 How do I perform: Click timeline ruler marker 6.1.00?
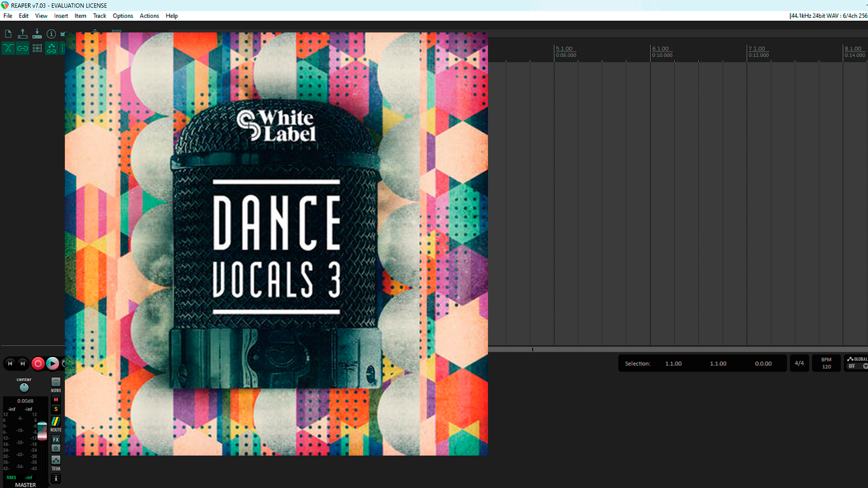tap(661, 49)
